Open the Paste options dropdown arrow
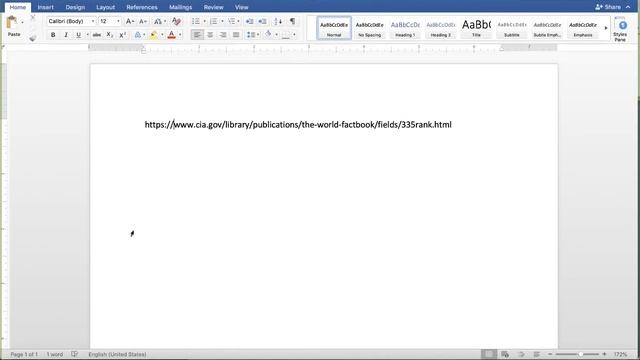640x360 pixels. click(22, 22)
